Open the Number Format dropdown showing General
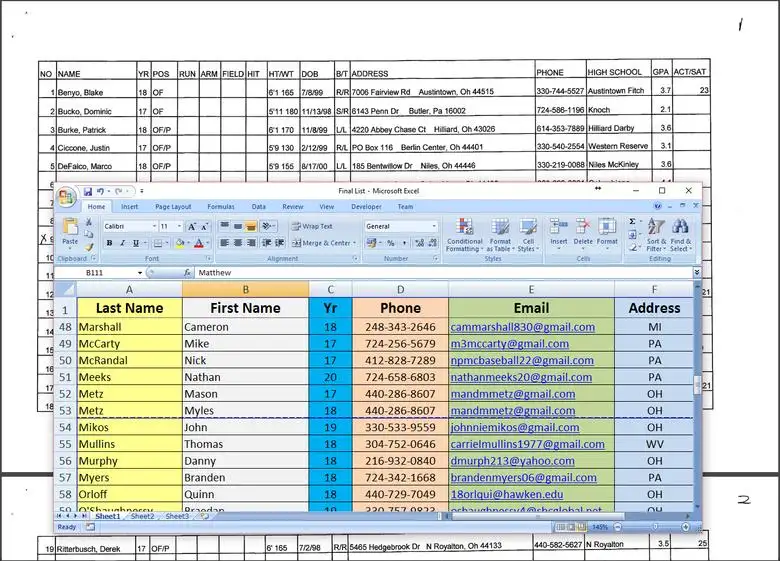The image size is (780, 561). click(x=434, y=226)
